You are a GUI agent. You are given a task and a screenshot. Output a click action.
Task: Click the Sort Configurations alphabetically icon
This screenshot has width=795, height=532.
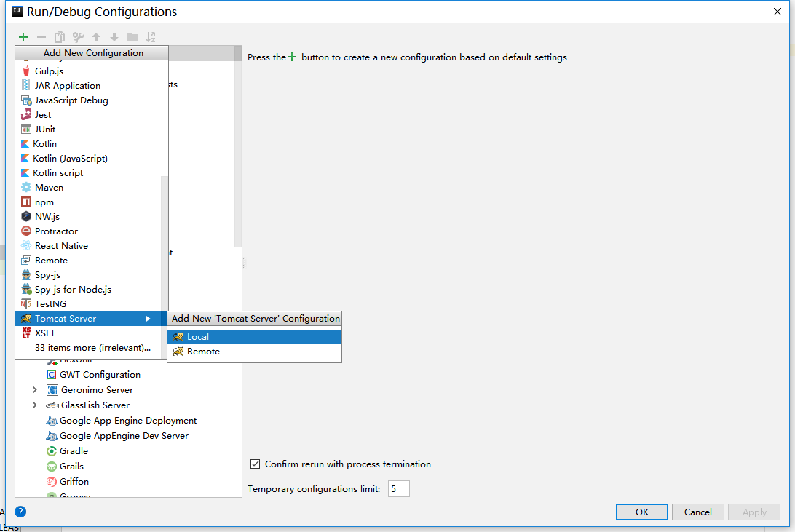point(151,37)
